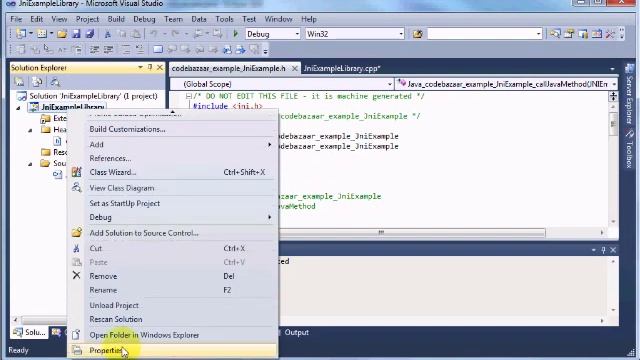Open the member function navigation dropdown

point(614,84)
